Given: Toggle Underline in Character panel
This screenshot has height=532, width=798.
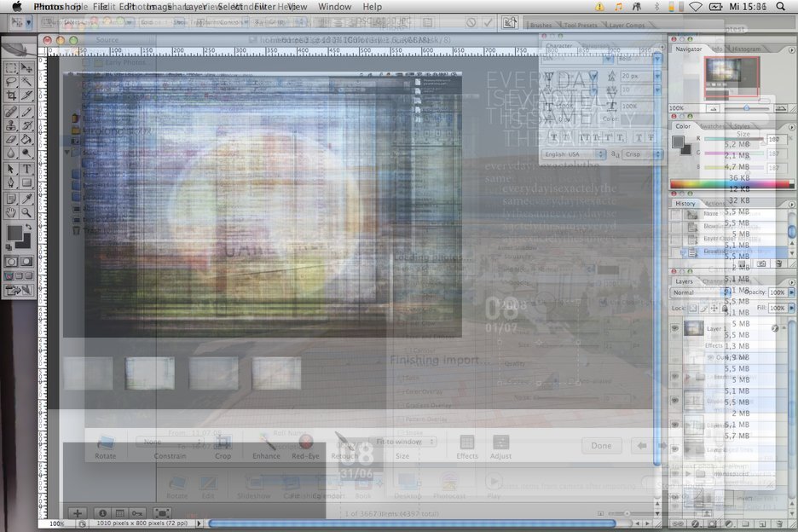Looking at the screenshot, I should 639,137.
